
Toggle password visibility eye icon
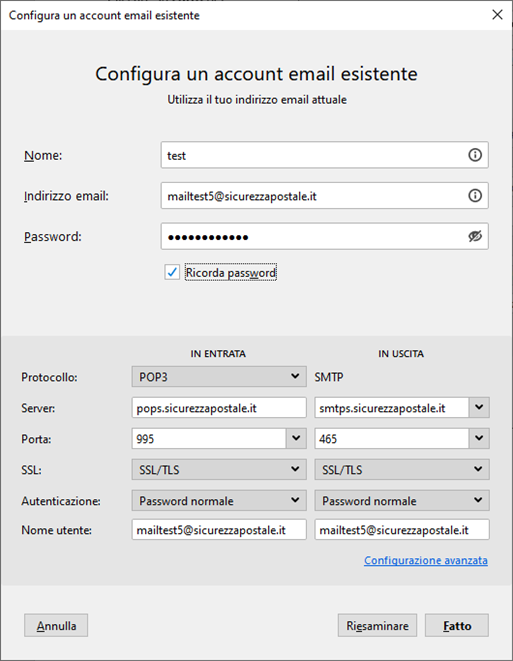coord(475,236)
